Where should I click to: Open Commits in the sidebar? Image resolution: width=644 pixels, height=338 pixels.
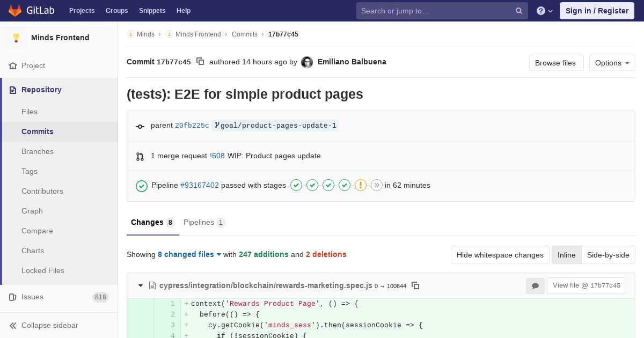pos(60,131)
